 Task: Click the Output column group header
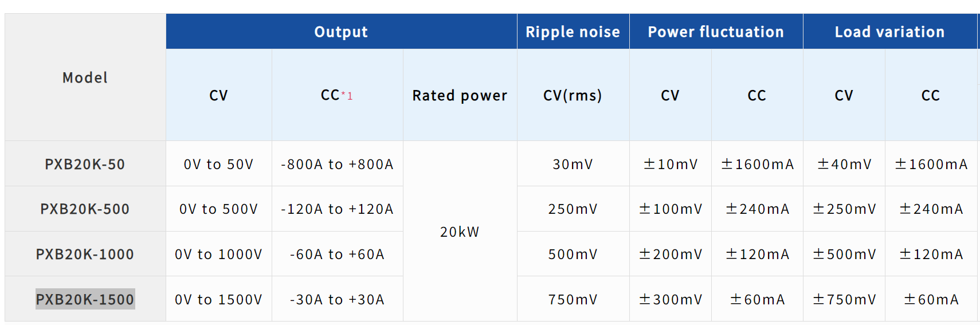(341, 32)
